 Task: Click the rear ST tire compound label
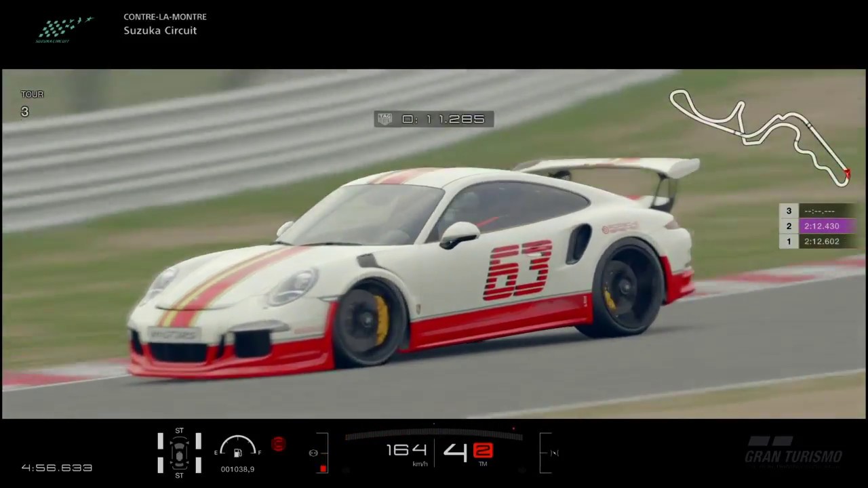[x=179, y=476]
